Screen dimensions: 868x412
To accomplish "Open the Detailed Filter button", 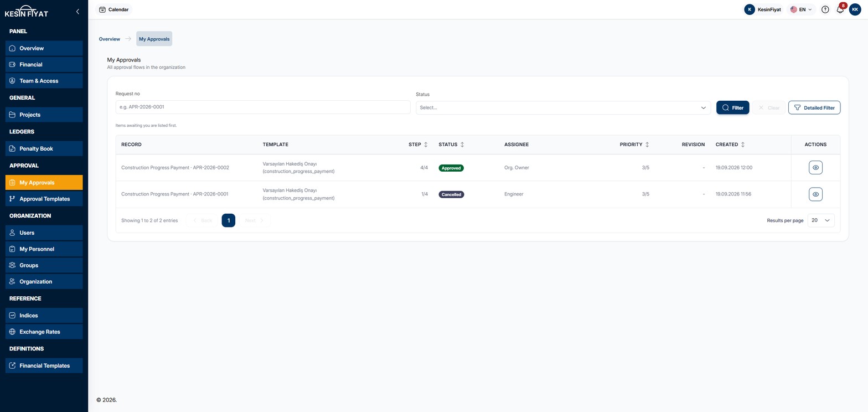I will [814, 107].
